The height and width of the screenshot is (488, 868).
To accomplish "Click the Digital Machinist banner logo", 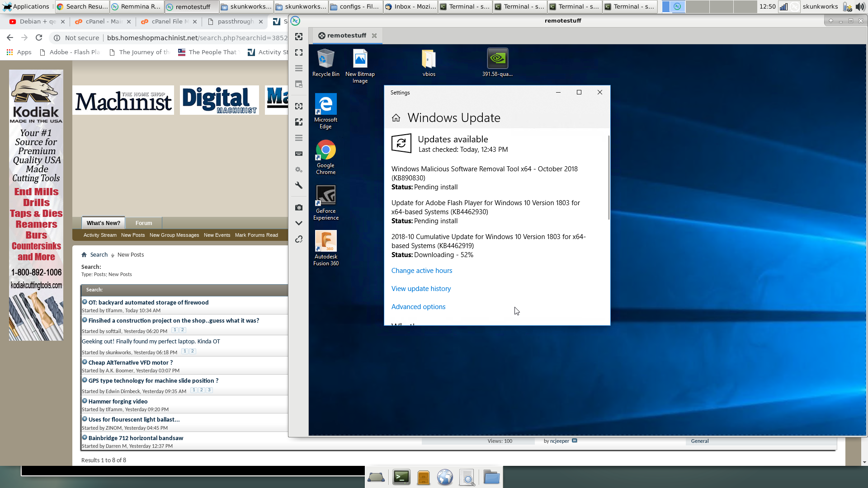I will pos(219,100).
